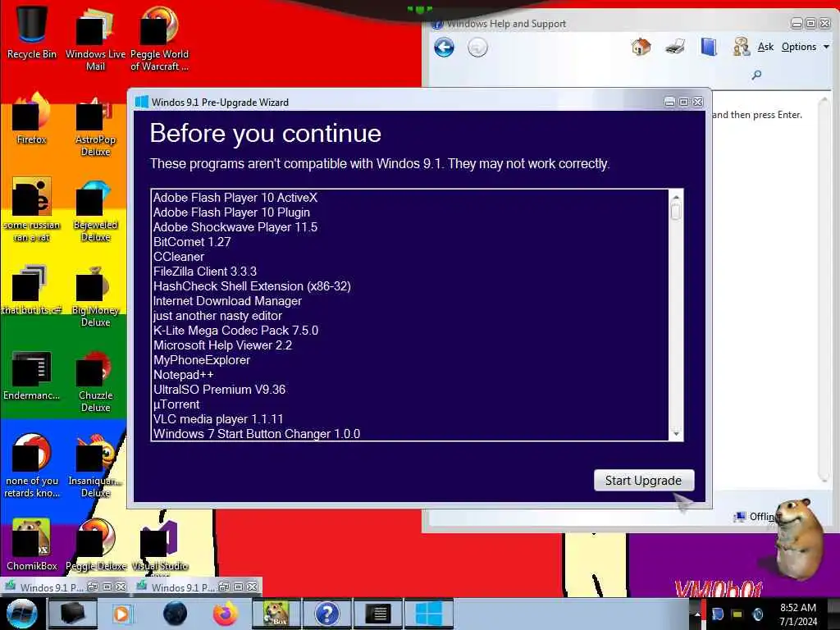The image size is (840, 630).
Task: Open Peggle World of Warcraft desktop icon
Action: click(x=159, y=39)
